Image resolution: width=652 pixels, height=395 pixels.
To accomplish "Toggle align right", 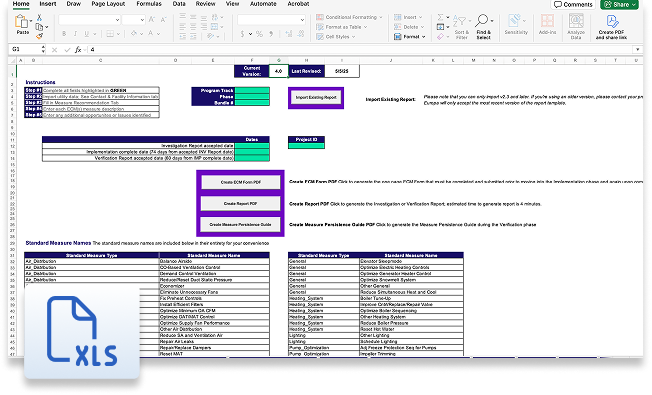I will (x=204, y=27).
